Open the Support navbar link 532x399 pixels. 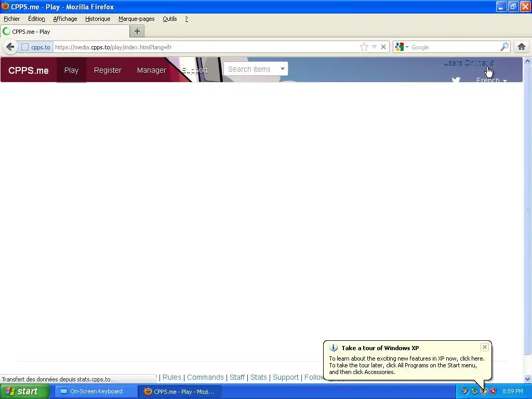[x=195, y=70]
